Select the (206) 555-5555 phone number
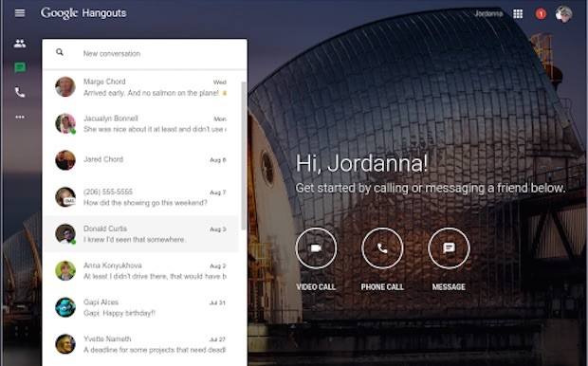 [x=108, y=192]
